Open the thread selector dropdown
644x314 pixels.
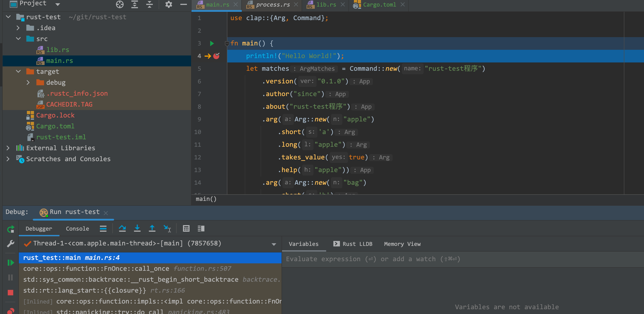click(274, 244)
